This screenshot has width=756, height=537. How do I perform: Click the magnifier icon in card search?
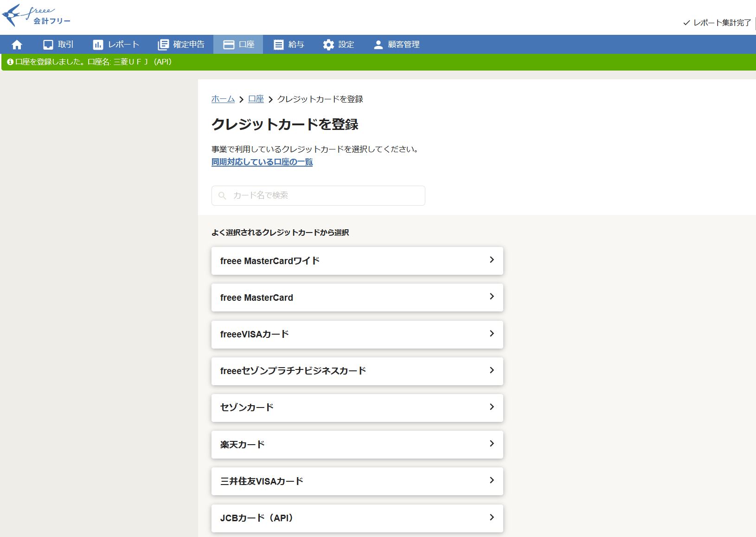[222, 195]
